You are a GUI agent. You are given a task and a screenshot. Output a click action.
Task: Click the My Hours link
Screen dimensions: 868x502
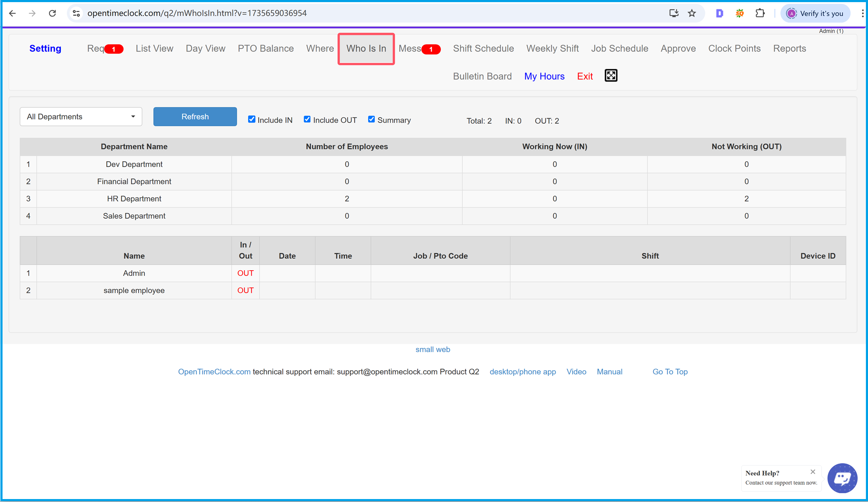pyautogui.click(x=545, y=76)
